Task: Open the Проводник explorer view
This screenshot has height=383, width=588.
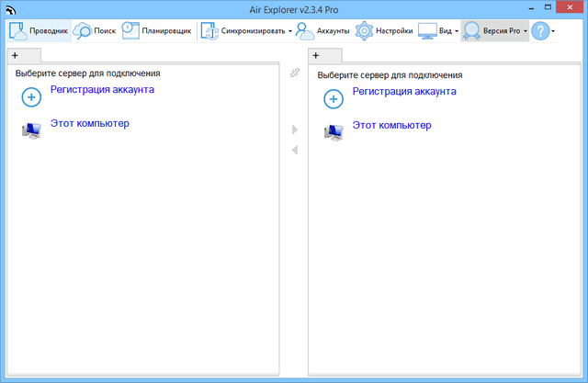Action: pos(39,30)
